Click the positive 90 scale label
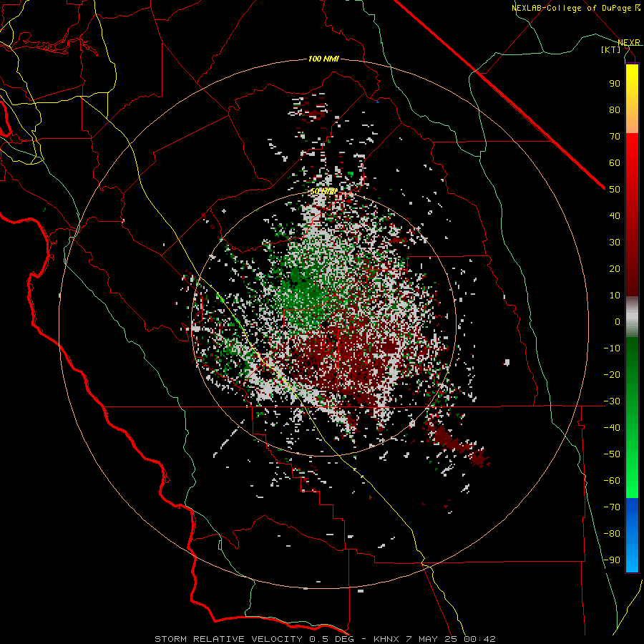The height and width of the screenshot is (644, 644). (615, 84)
